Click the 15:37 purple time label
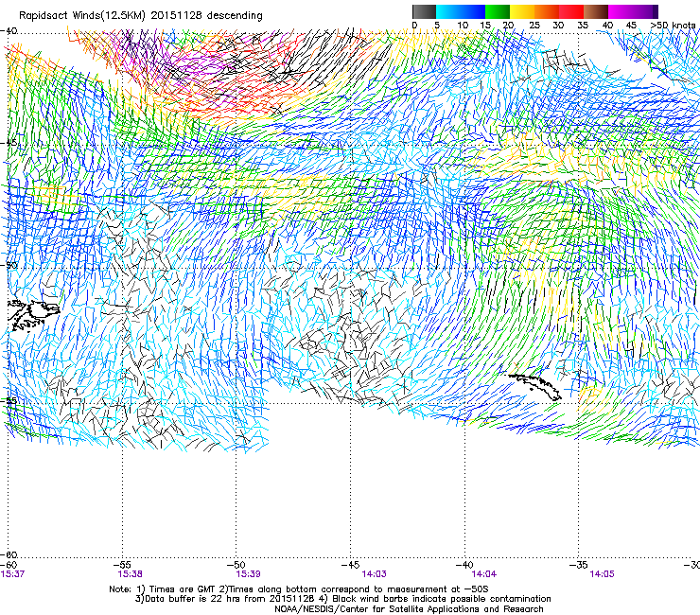 pos(12,574)
